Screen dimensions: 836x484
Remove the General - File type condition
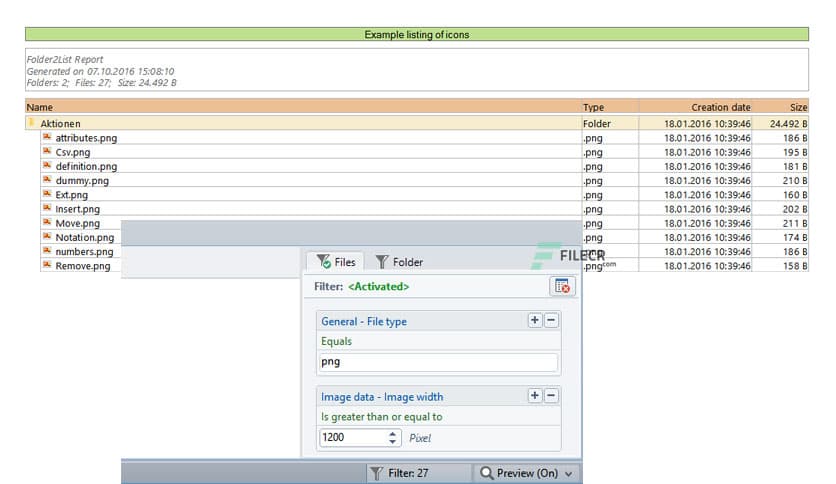pos(551,320)
